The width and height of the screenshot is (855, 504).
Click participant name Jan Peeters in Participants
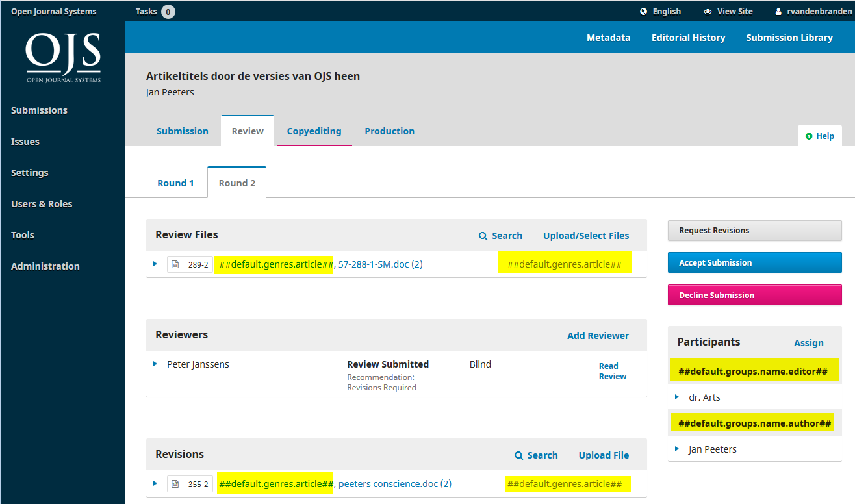(713, 449)
